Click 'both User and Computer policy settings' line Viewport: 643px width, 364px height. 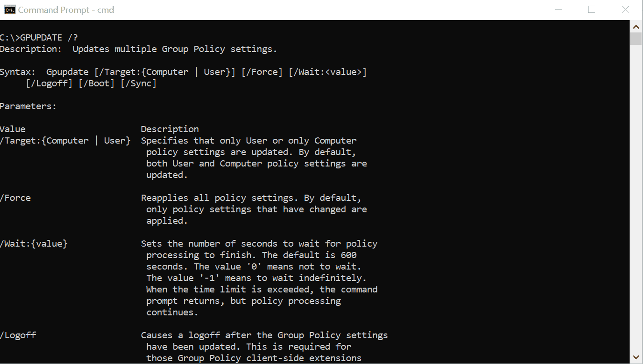[257, 164]
